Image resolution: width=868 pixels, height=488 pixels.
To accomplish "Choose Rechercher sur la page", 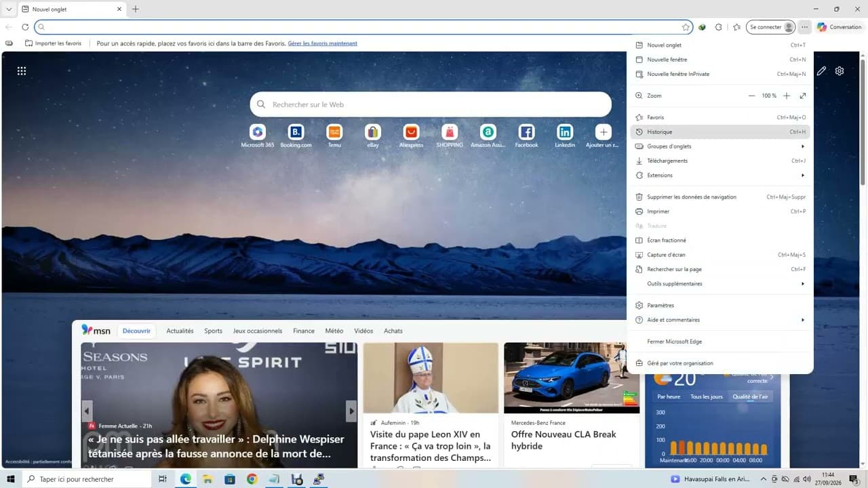I will click(720, 269).
